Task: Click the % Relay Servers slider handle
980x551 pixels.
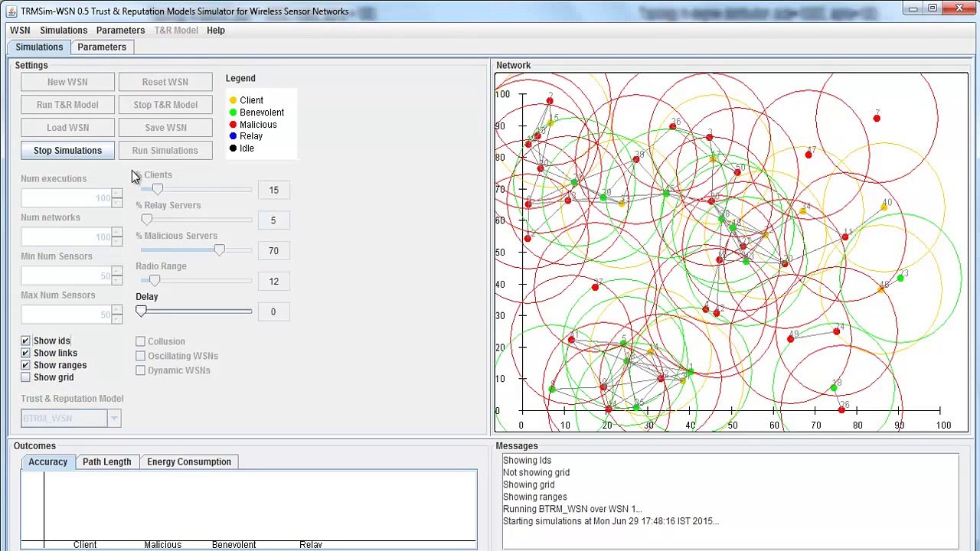Action: point(147,220)
